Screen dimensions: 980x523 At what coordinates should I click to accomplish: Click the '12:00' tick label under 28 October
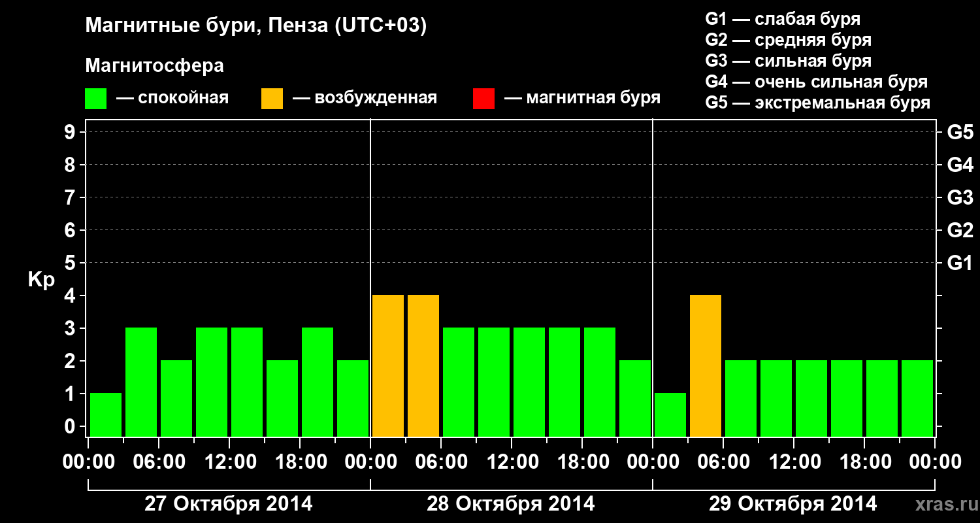pyautogui.click(x=512, y=462)
